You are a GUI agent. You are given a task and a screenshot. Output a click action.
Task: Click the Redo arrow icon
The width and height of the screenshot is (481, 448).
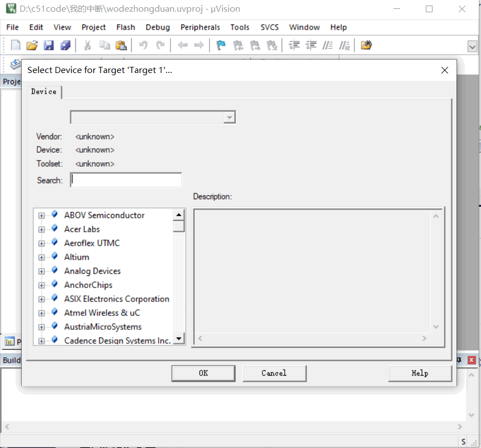pyautogui.click(x=160, y=45)
